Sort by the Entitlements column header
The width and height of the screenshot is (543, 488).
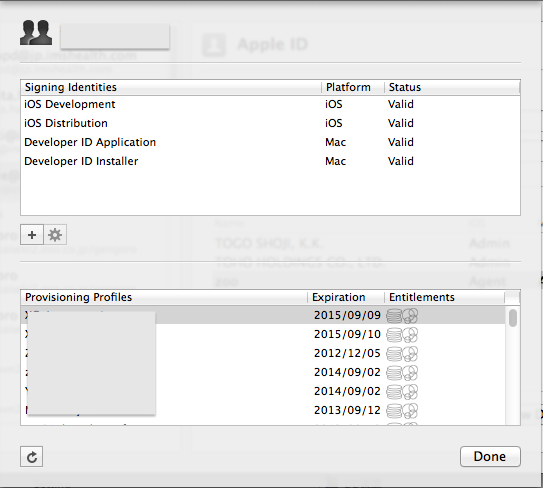444,297
